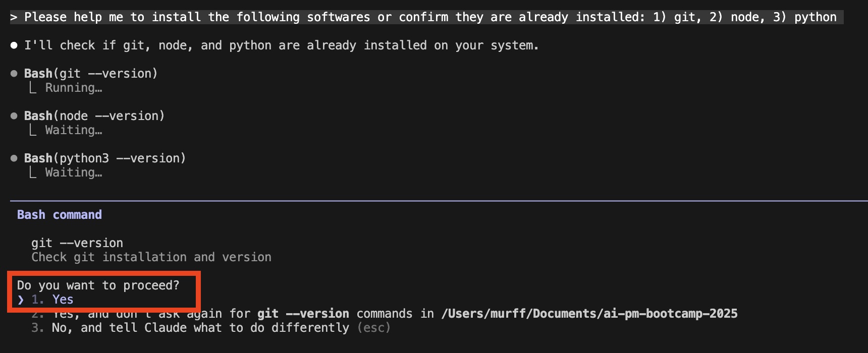Click the status bullet beside Bash(node --version)

[14, 116]
